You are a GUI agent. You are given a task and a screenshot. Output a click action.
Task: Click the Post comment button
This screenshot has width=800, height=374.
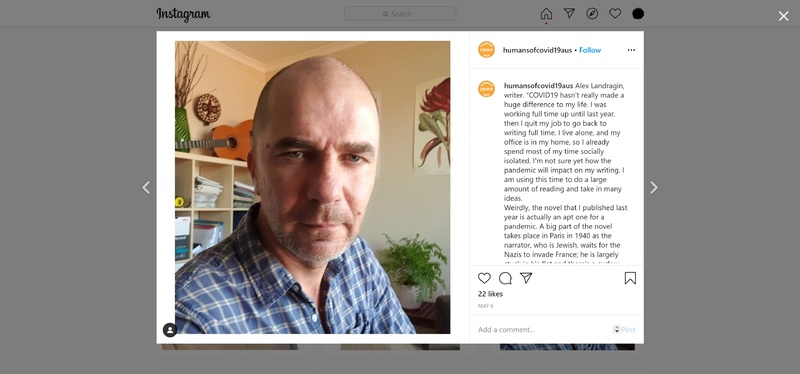[x=628, y=330]
